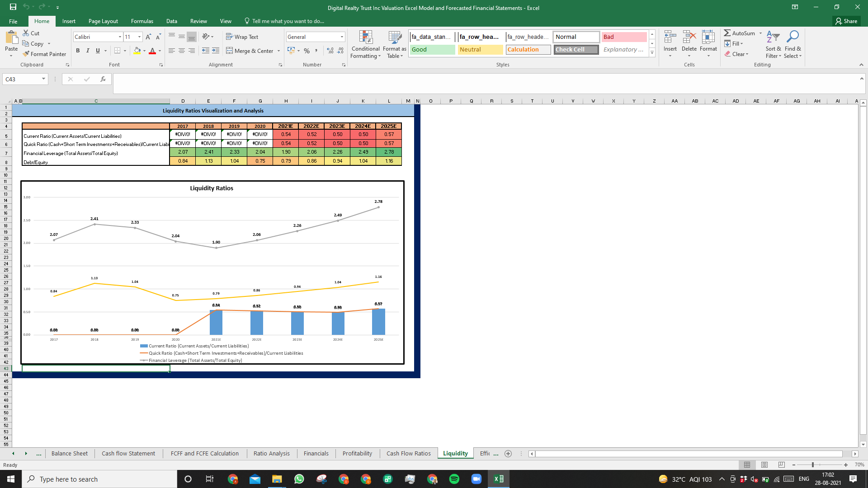Open the Fill dropdown in Editing
This screenshot has width=868, height=488.
point(734,43)
